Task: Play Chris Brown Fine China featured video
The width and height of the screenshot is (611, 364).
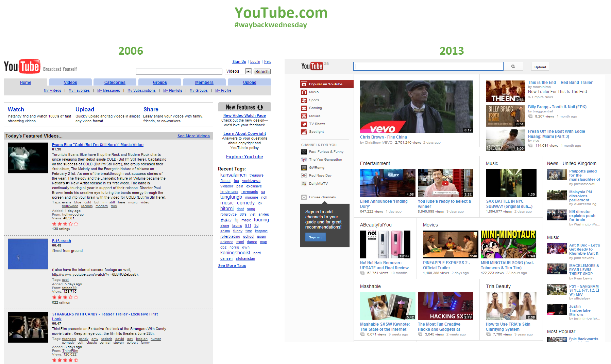Action: [x=417, y=107]
